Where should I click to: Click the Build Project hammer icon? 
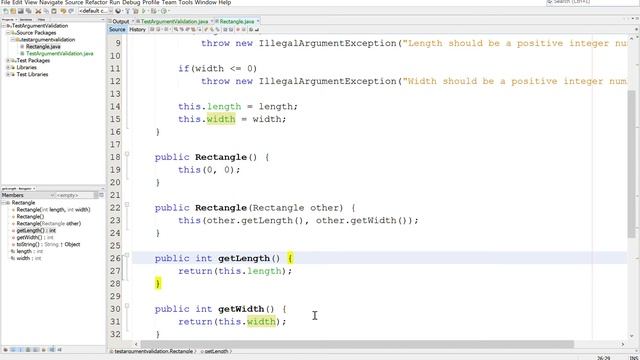[x=127, y=11]
